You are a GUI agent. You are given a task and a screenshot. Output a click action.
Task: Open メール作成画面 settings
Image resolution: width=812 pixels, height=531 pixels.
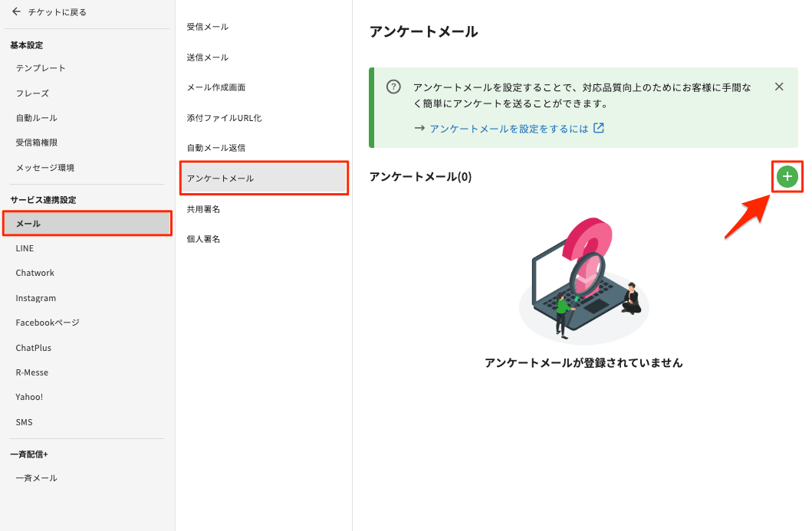(216, 87)
